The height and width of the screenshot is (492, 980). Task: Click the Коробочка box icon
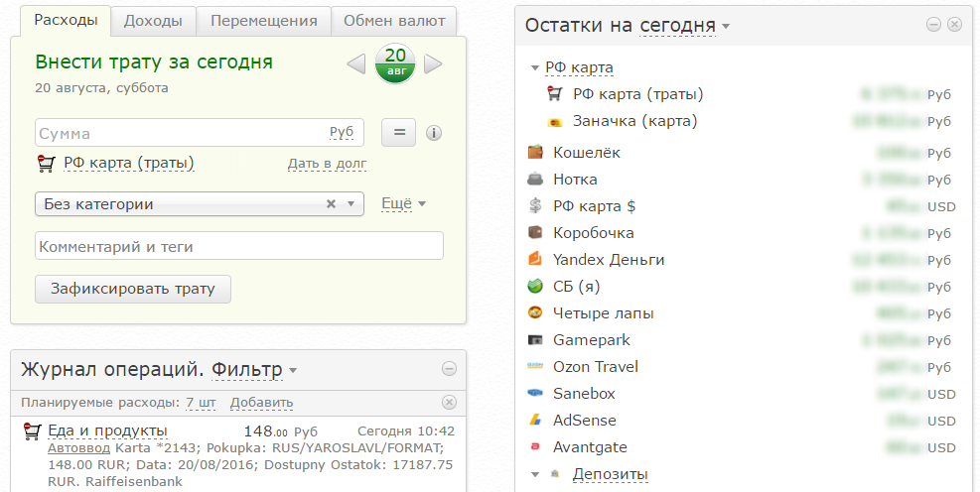[535, 232]
